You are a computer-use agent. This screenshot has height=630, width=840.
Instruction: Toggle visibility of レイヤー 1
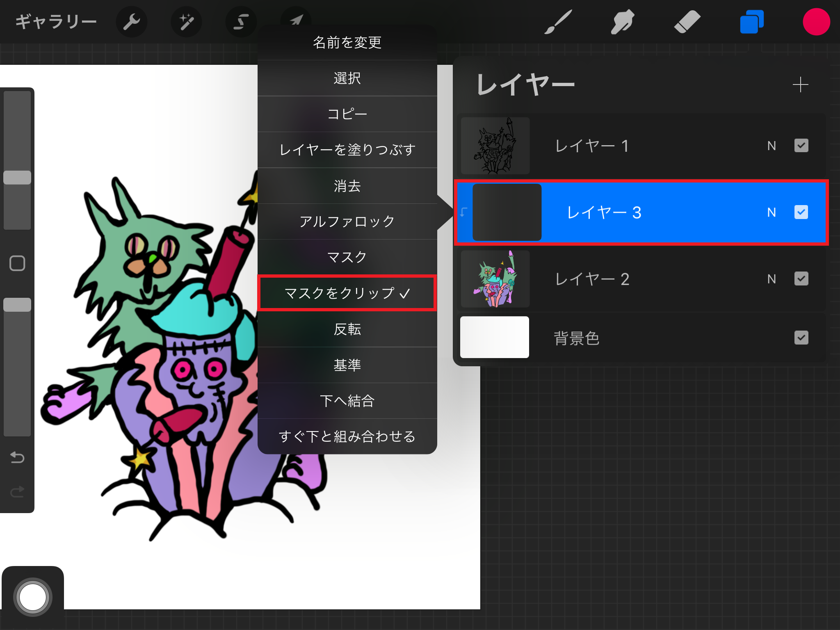[x=801, y=146]
